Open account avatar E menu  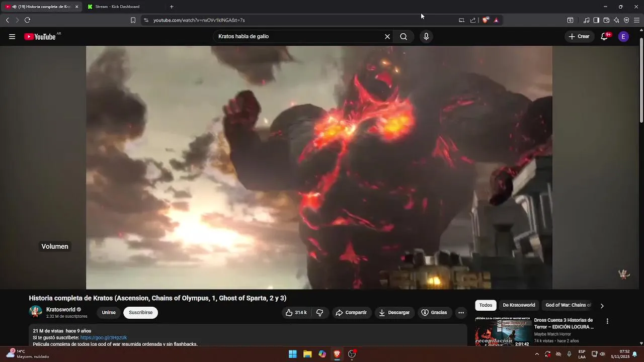(x=623, y=37)
